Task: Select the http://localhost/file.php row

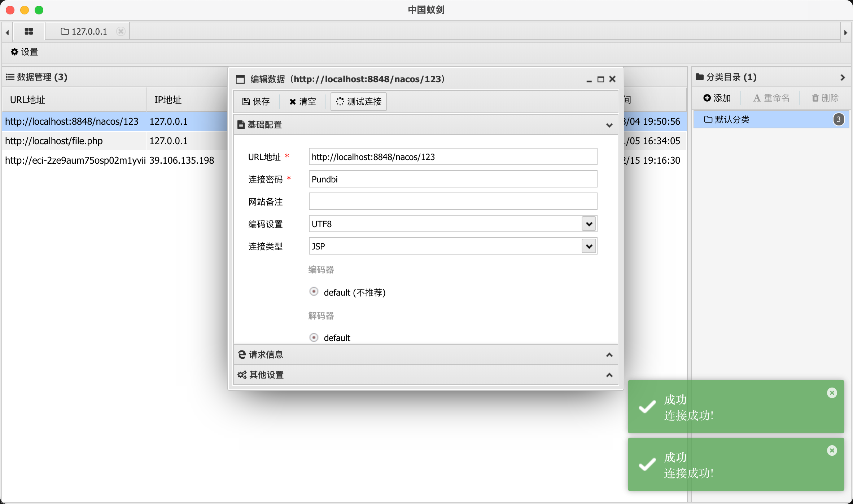Action: tap(115, 141)
